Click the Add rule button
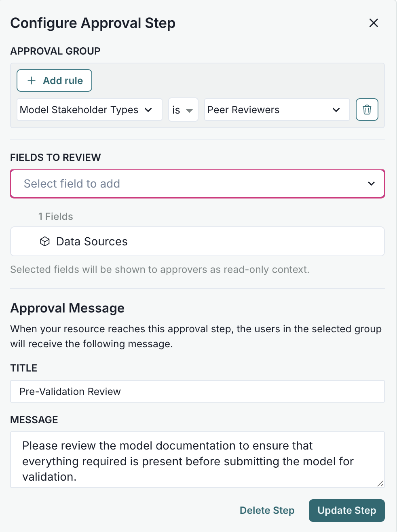The image size is (397, 532). point(54,80)
